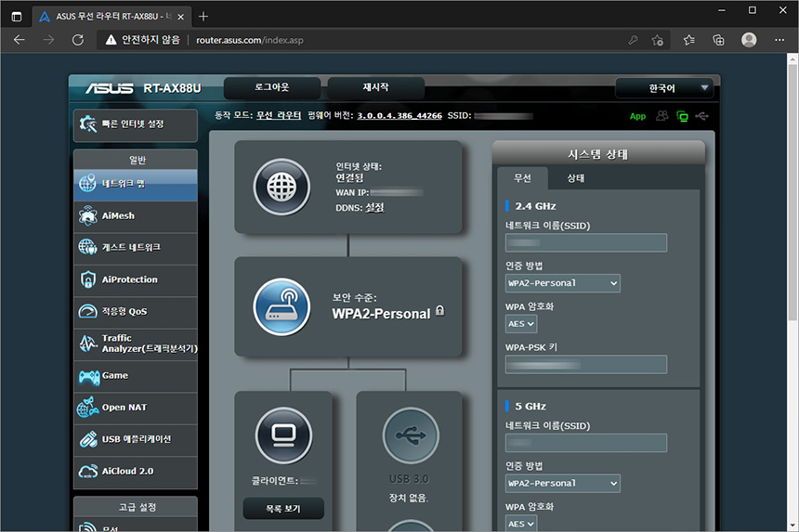Click the browser refresh button

coord(78,40)
